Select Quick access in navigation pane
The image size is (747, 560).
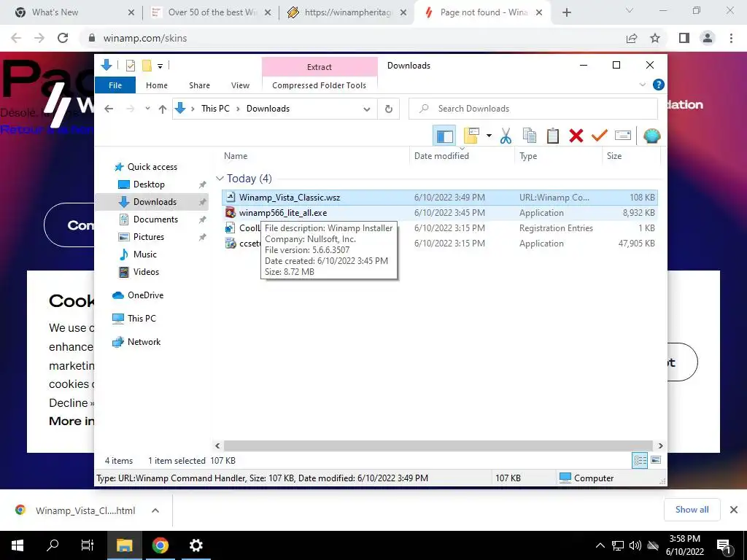pyautogui.click(x=152, y=167)
